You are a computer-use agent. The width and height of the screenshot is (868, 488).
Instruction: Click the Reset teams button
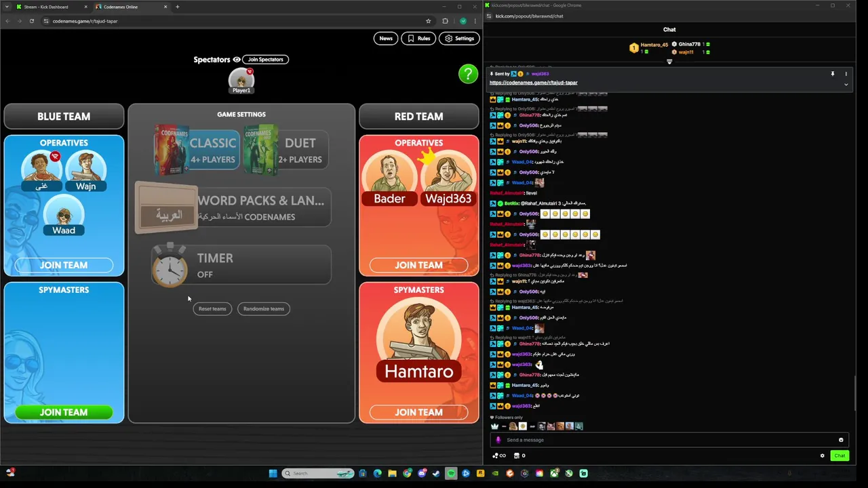pyautogui.click(x=212, y=309)
